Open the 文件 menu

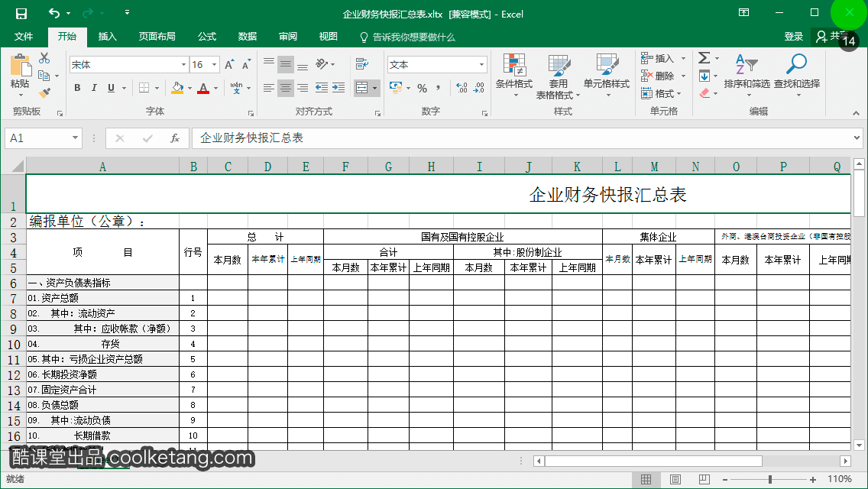[x=23, y=37]
